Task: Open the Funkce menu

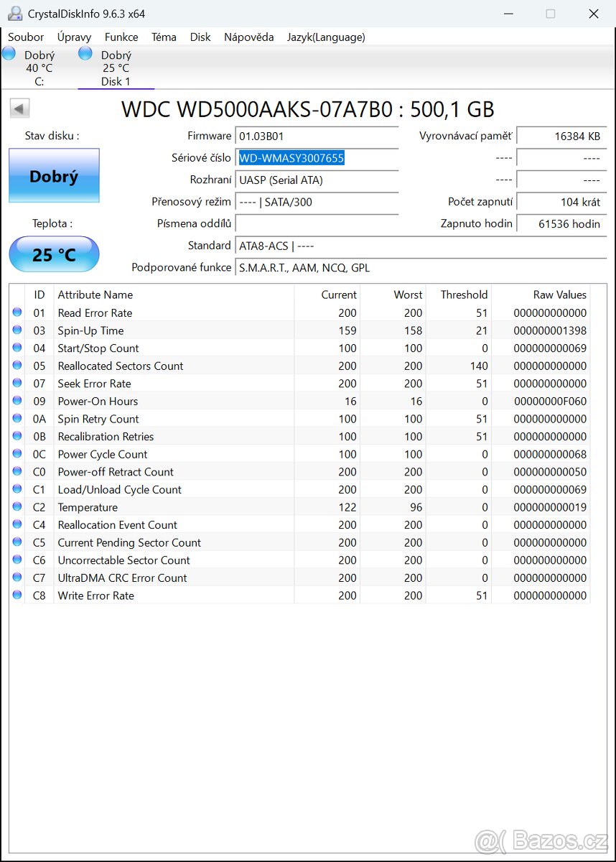Action: [x=121, y=37]
